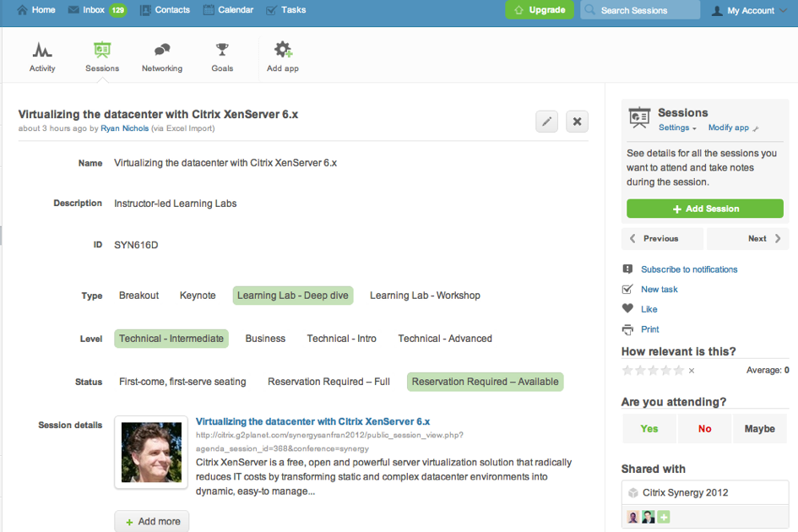This screenshot has height=532, width=798.
Task: Click the Print icon in sidebar
Action: click(627, 329)
